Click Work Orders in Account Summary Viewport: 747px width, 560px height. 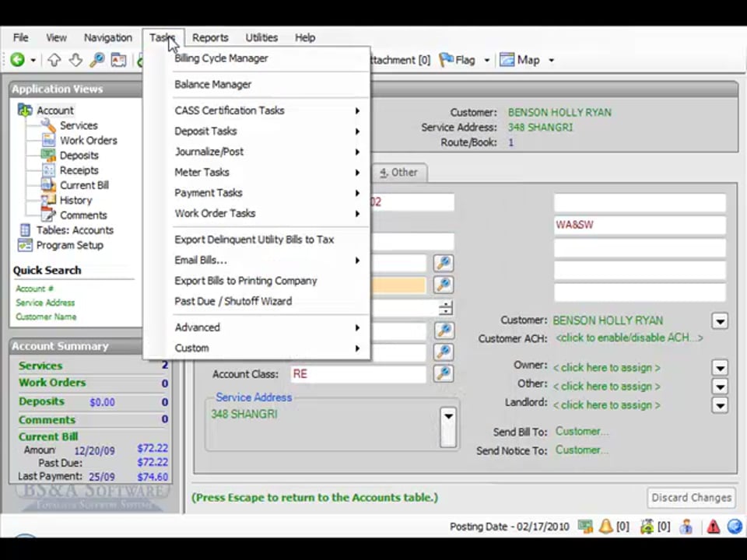52,383
